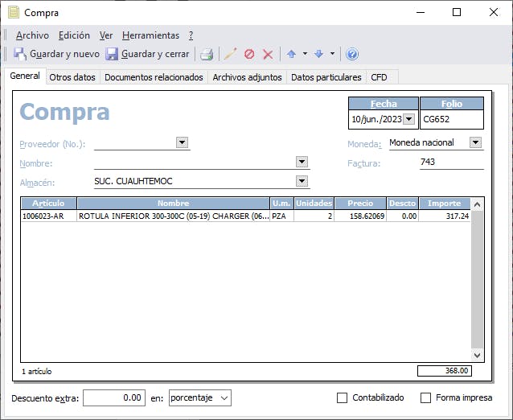This screenshot has width=513, height=420.
Task: Click Guardar y cerrar button
Action: pos(147,54)
